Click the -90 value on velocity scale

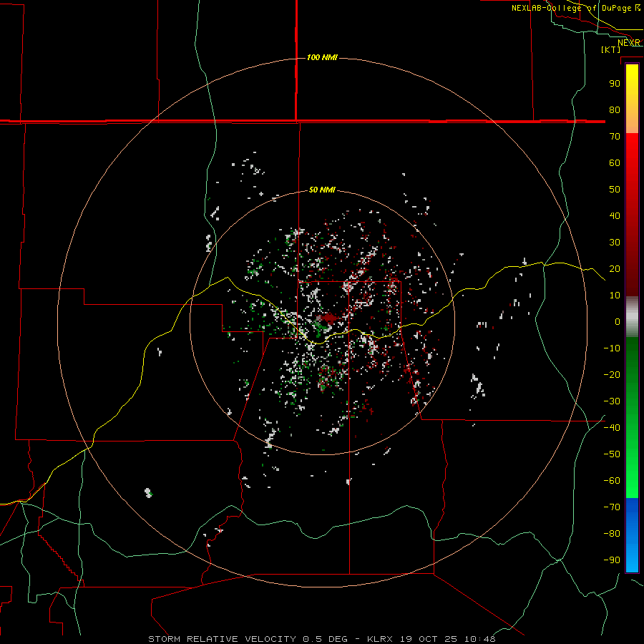612,560
